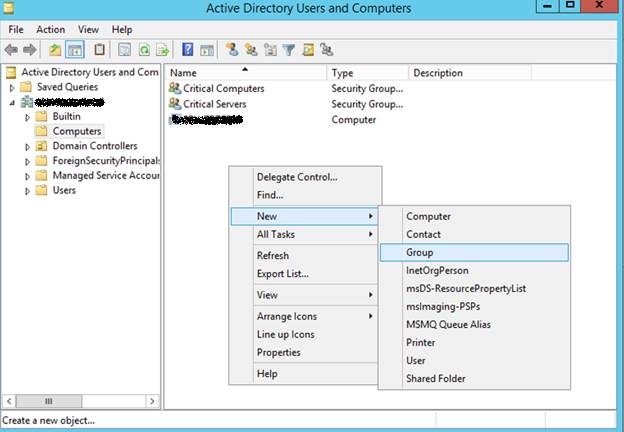Click application icon in title bar
624x432 pixels.
click(8, 8)
